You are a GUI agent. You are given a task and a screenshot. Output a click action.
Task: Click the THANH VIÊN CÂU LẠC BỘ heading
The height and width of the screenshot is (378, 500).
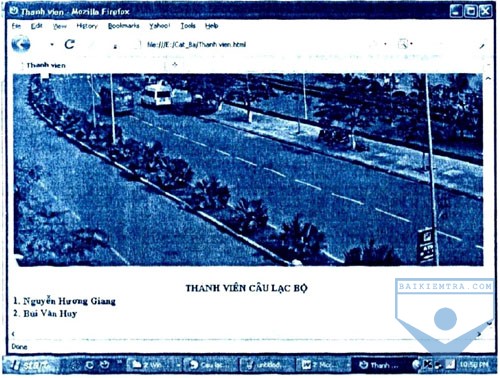(x=246, y=288)
